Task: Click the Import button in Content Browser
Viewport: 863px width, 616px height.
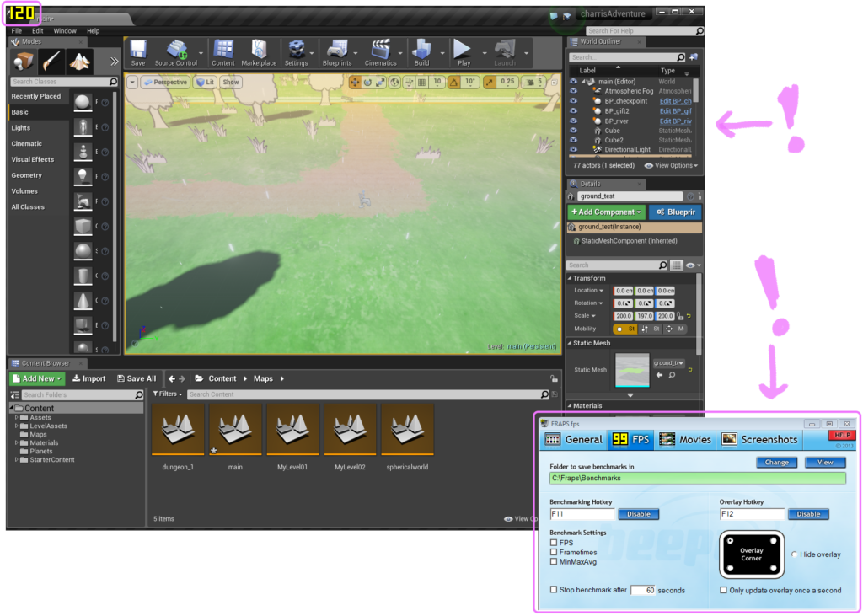Action: tap(88, 378)
